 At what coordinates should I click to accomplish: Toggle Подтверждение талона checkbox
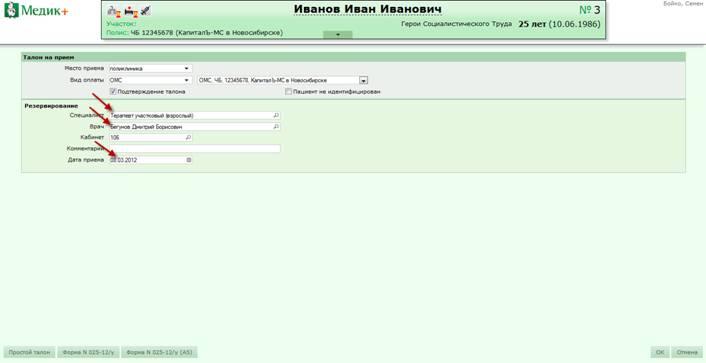coord(113,91)
